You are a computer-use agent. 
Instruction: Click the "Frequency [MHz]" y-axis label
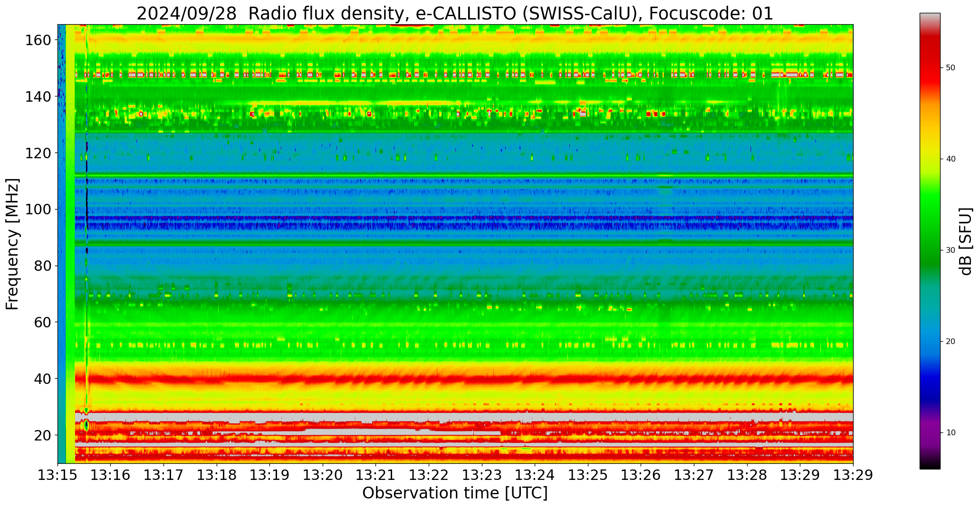[12, 244]
